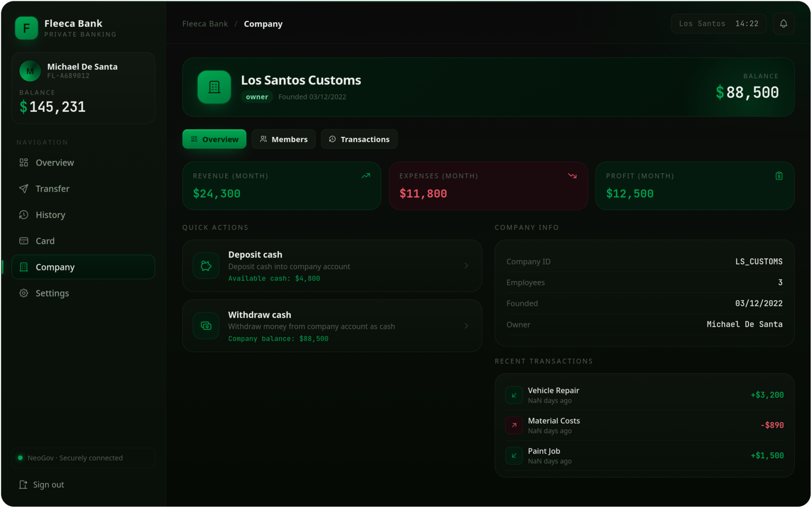
Task: Click the Los Santos Customs title
Action: point(301,80)
